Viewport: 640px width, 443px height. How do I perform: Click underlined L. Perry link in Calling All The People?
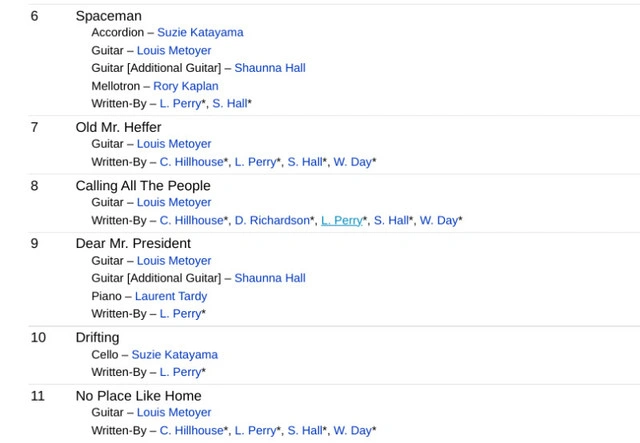pyautogui.click(x=341, y=220)
